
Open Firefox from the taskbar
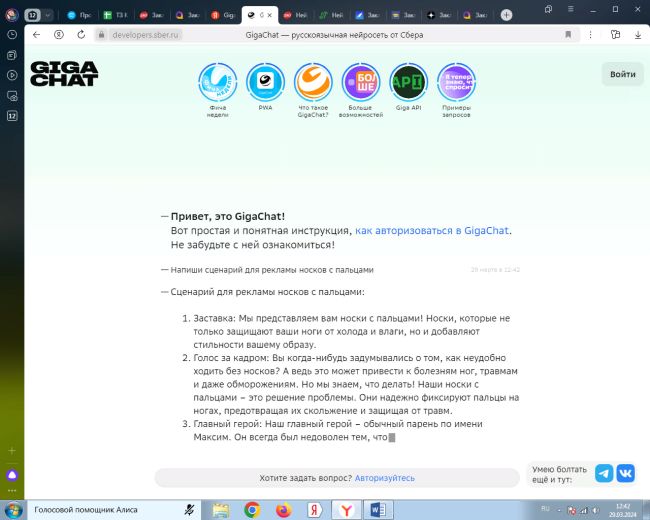pos(284,510)
